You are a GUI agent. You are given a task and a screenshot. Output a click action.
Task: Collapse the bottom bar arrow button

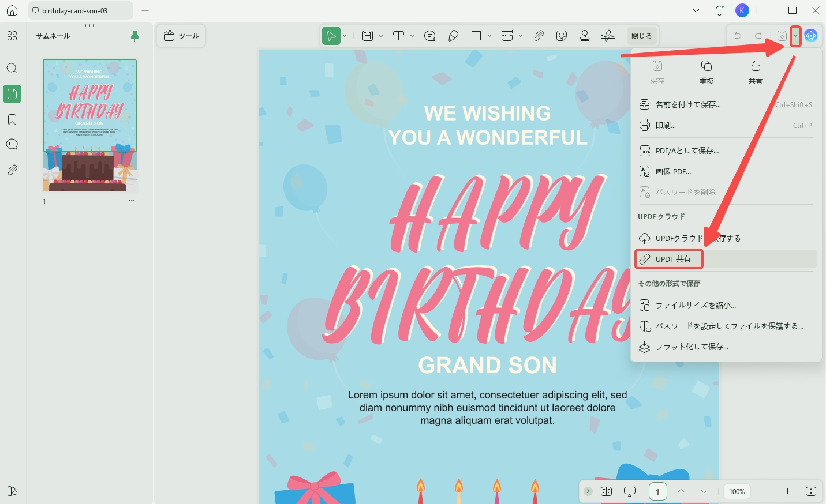coord(588,491)
